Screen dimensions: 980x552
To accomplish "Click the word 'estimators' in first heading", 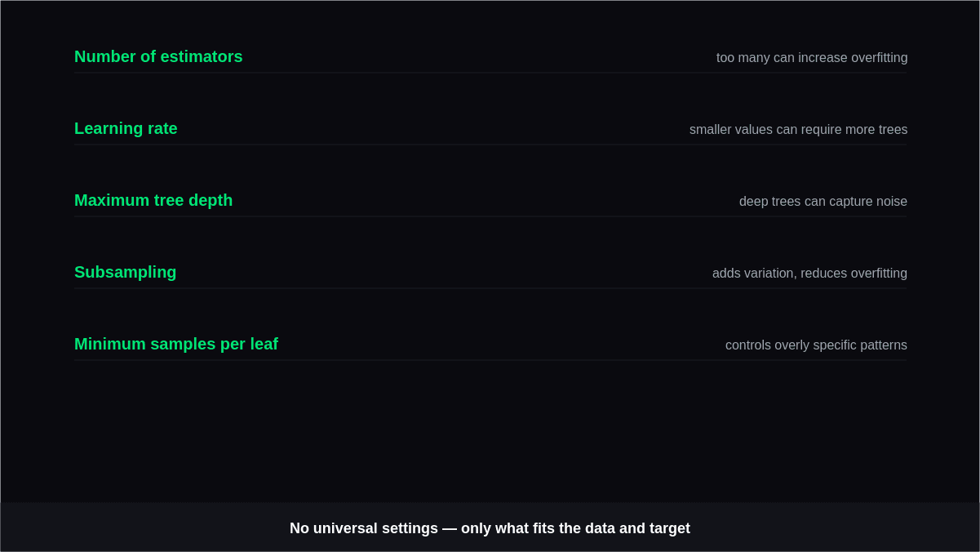I will point(202,56).
